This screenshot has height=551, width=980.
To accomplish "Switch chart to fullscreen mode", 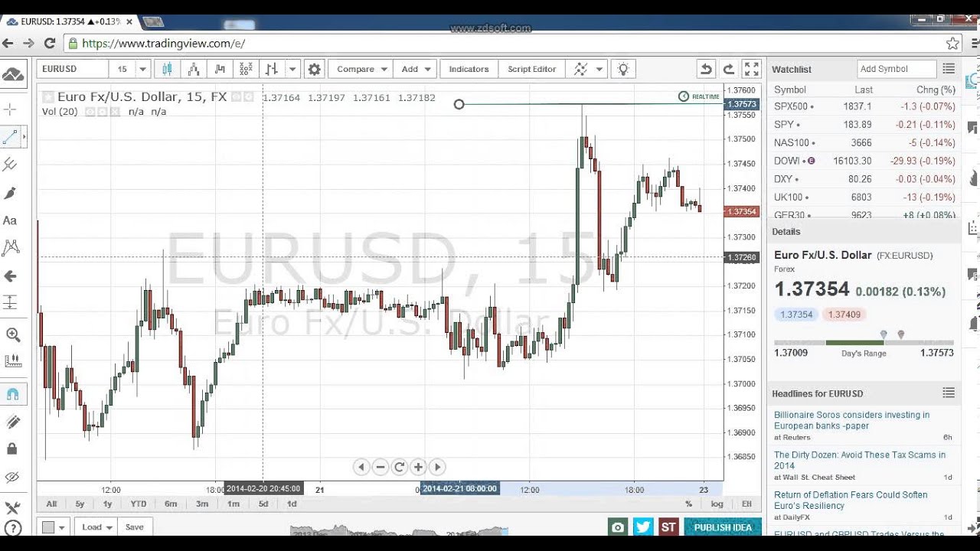I will tap(752, 69).
